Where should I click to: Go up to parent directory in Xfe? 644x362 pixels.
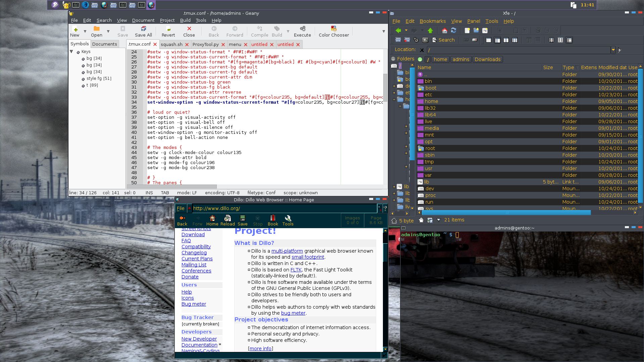click(430, 31)
